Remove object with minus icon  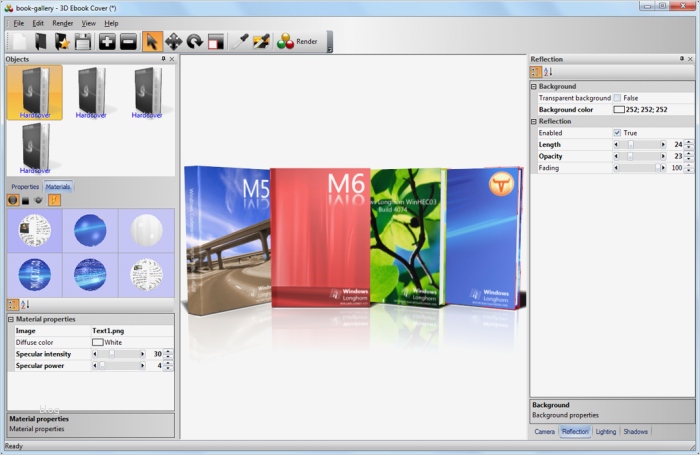tap(129, 42)
